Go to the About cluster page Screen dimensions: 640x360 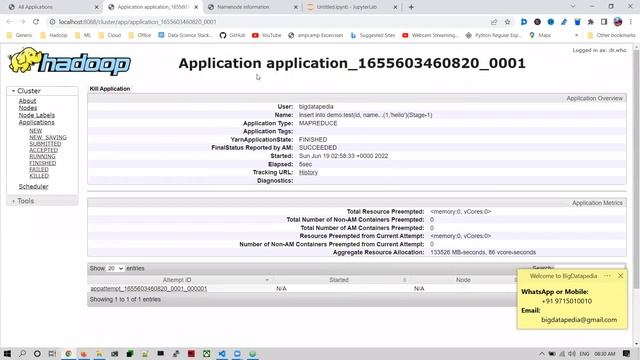tap(27, 101)
